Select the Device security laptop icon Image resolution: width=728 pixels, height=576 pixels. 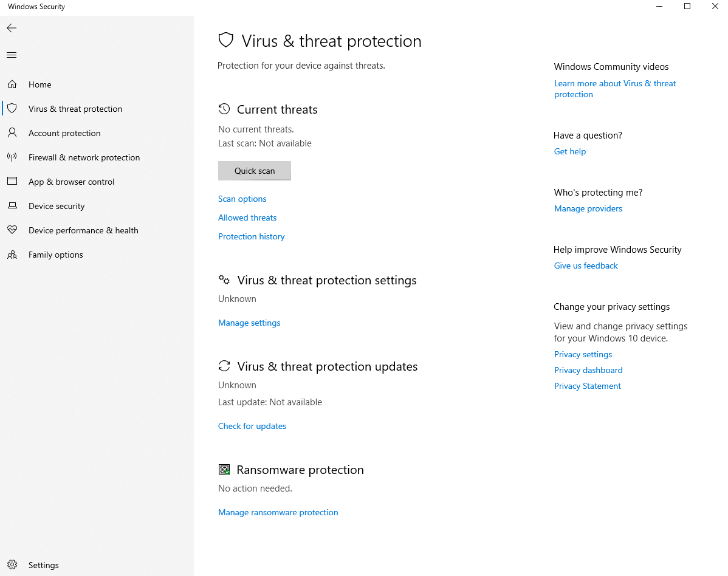(12, 206)
